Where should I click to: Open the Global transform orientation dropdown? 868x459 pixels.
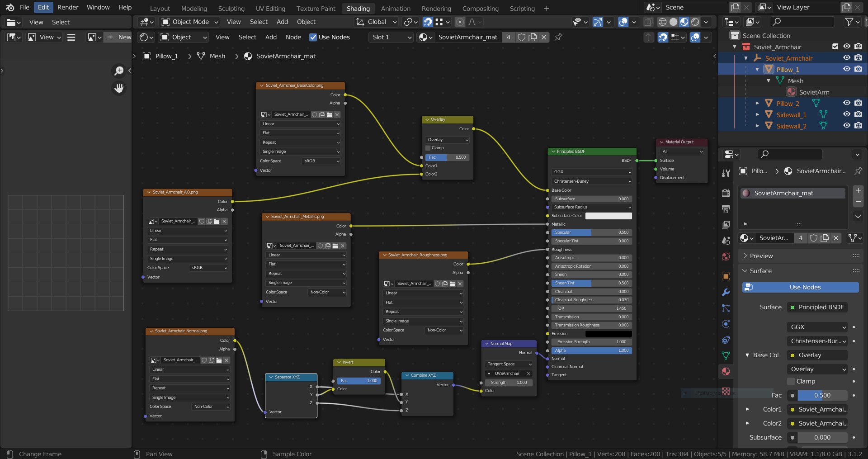[x=376, y=22]
